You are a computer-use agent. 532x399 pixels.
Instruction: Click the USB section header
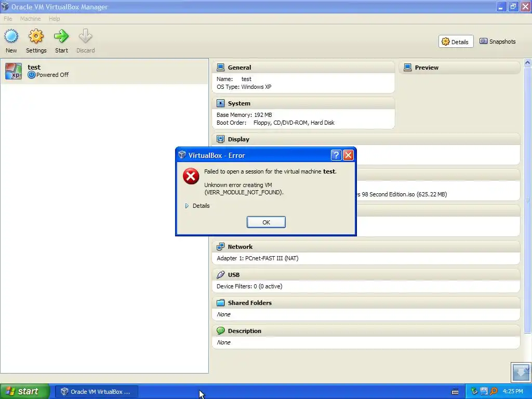366,274
